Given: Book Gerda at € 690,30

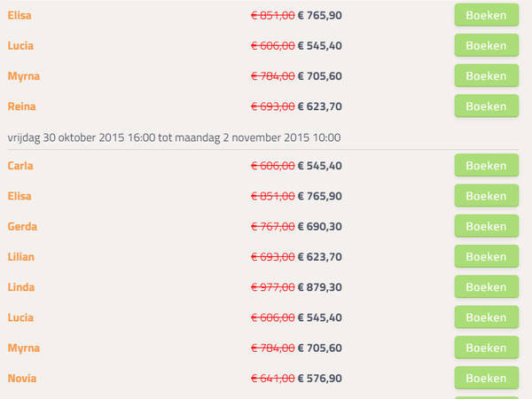Looking at the screenshot, I should 487,226.
